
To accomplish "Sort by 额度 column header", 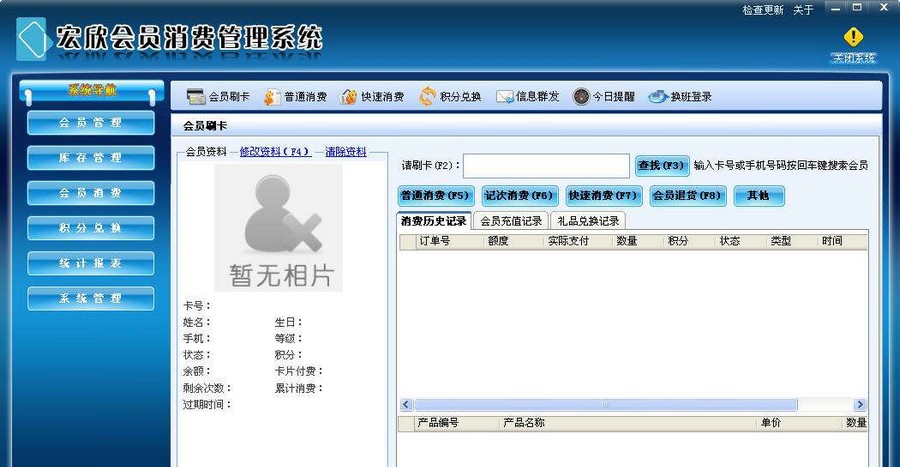I will tap(514, 241).
